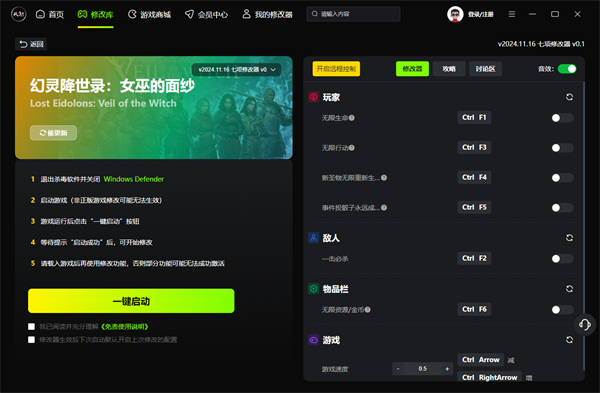
Task: Toggle 无限资源/金币 infinite gold switch
Action: tap(562, 310)
